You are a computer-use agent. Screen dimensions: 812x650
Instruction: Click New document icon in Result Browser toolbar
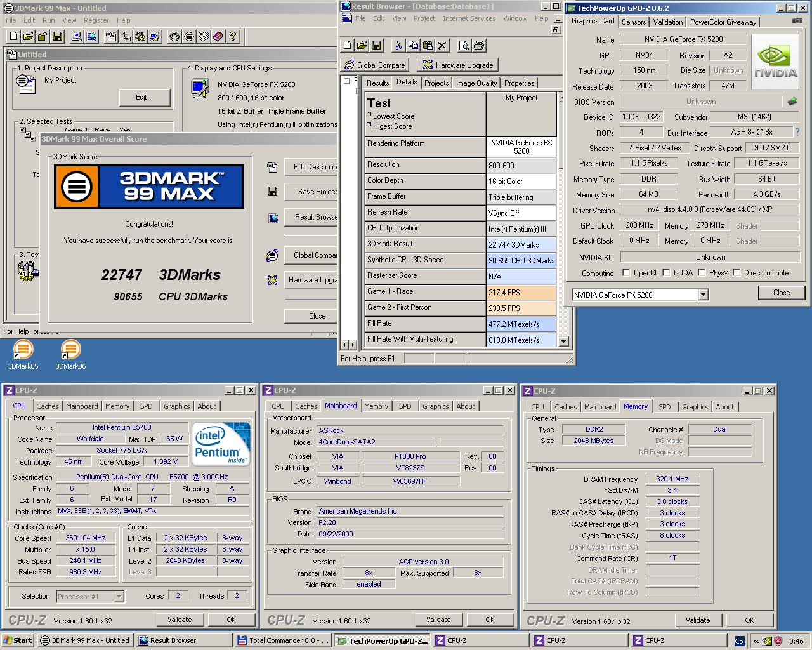click(x=347, y=45)
